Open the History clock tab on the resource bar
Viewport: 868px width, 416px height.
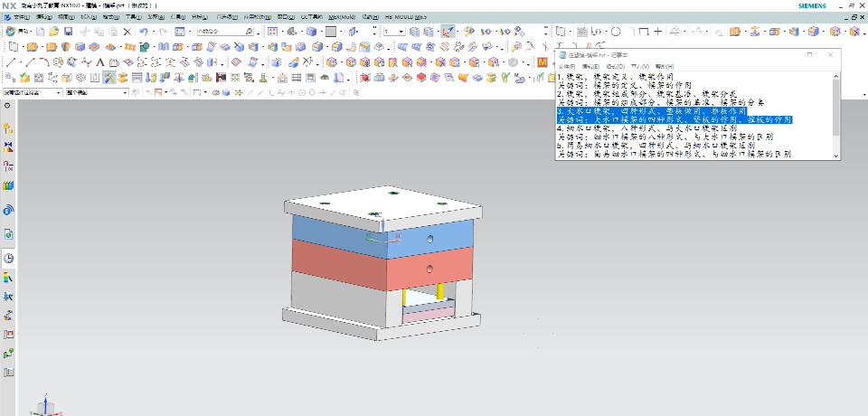(8, 258)
